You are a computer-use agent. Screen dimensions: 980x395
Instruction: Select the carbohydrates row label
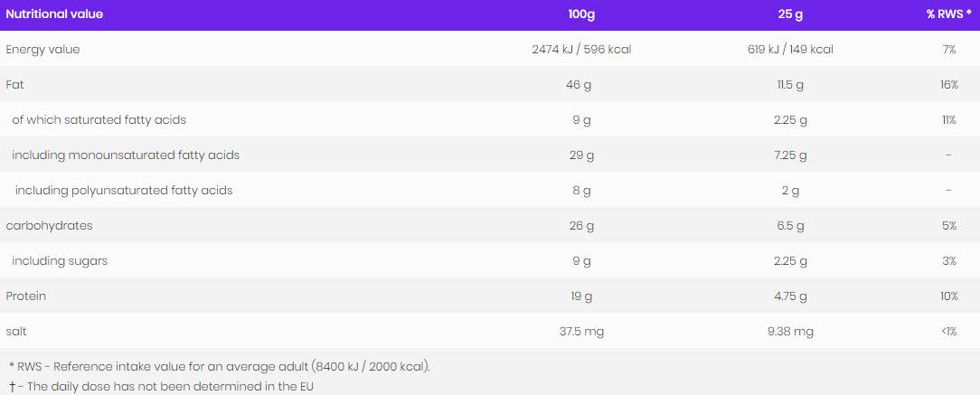[x=49, y=226]
